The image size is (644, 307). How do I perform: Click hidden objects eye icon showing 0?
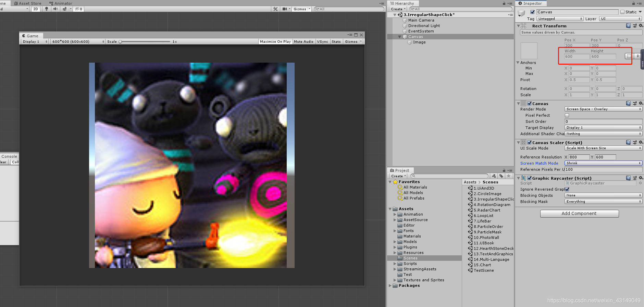click(x=78, y=9)
